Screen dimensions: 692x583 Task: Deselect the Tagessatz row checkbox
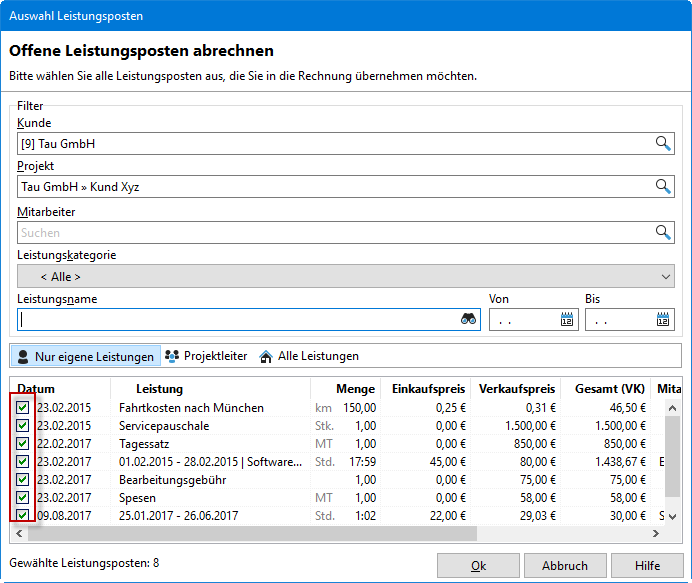click(23, 444)
